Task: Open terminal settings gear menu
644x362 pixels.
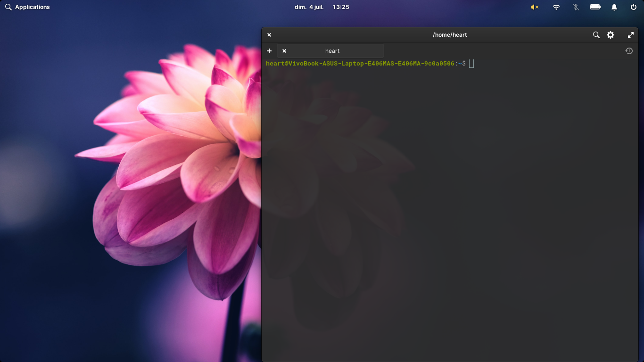Action: tap(611, 35)
